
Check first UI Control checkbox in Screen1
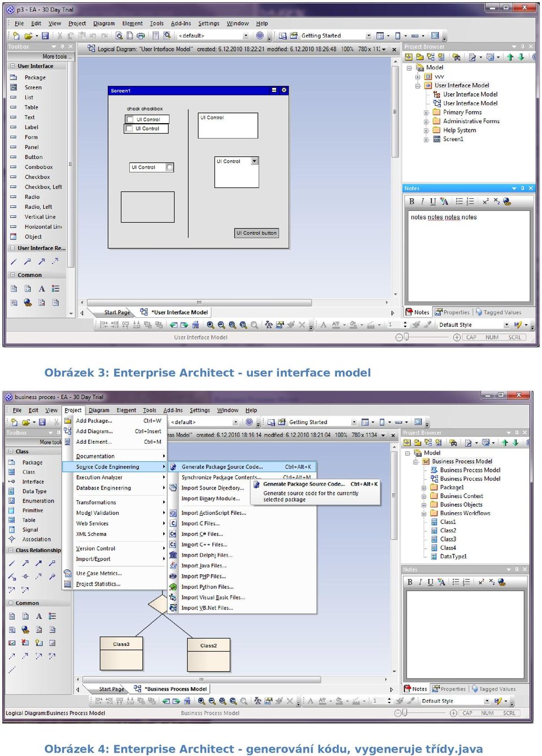[x=130, y=120]
